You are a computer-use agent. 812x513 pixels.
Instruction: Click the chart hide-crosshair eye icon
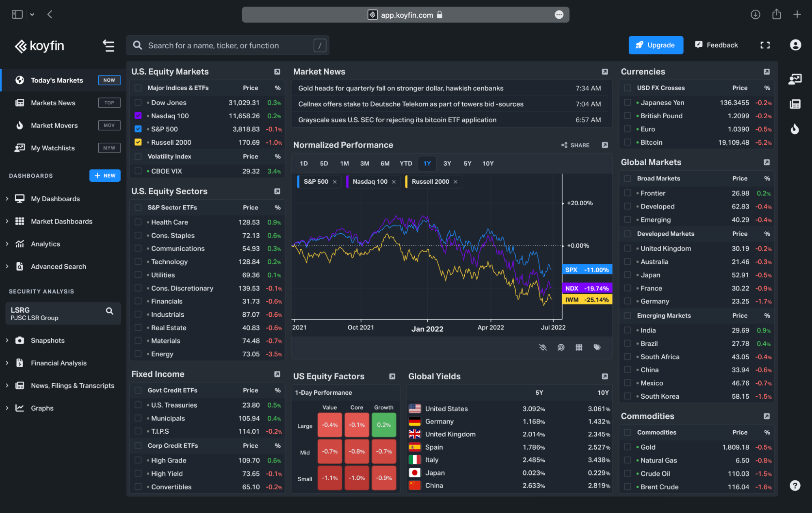pyautogui.click(x=543, y=347)
